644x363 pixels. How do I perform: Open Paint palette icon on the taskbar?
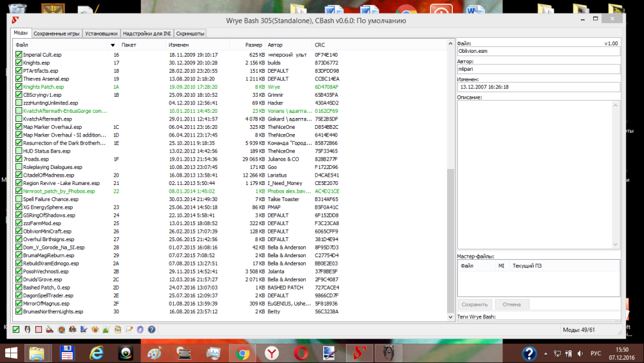[x=155, y=353]
